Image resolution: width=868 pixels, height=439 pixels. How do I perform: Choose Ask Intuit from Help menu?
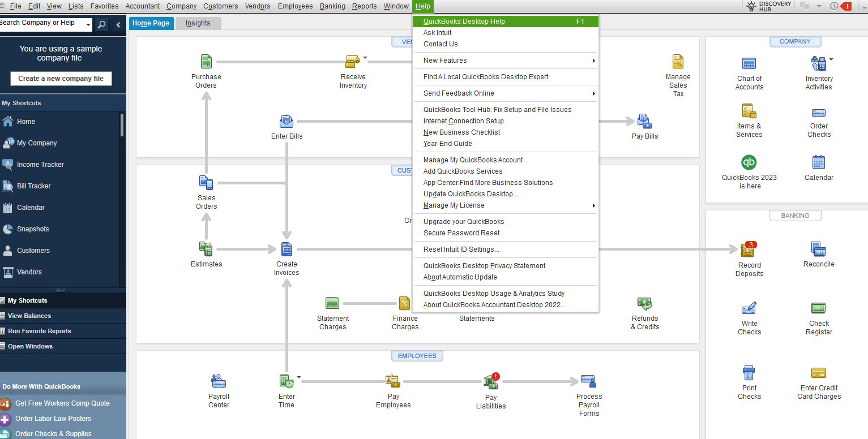pos(437,33)
